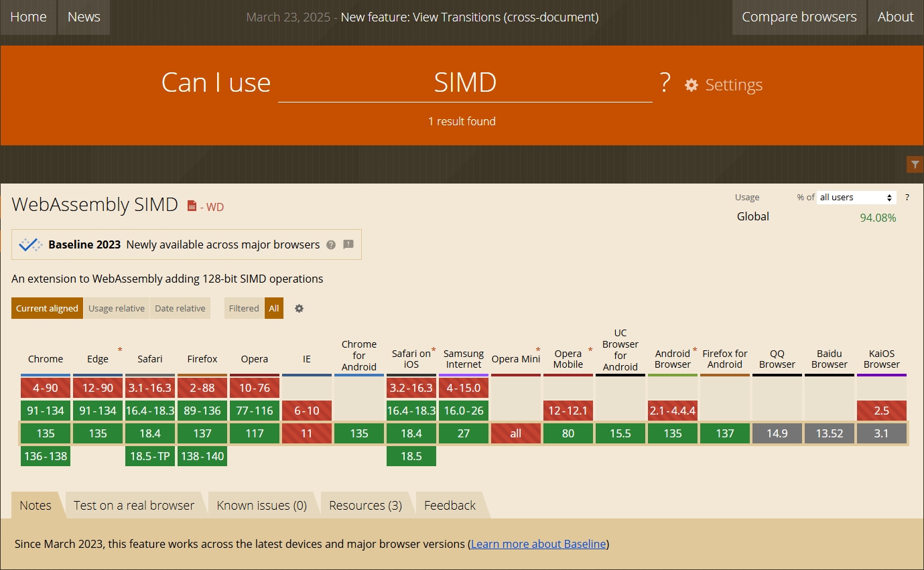Viewport: 924px width, 570px height.
Task: Open Test on a real browser tab
Action: pyautogui.click(x=134, y=505)
